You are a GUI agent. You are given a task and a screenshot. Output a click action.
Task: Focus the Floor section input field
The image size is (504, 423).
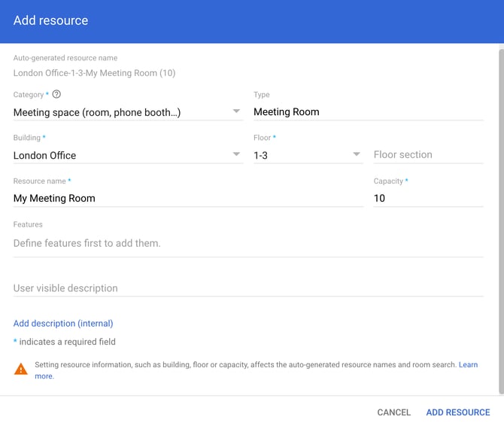(x=427, y=155)
